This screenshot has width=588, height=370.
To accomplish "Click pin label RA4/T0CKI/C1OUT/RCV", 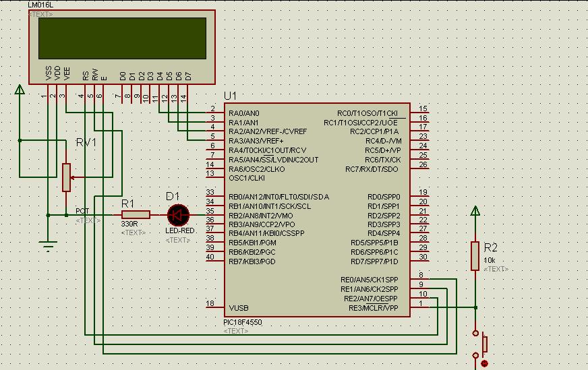I will 268,150.
